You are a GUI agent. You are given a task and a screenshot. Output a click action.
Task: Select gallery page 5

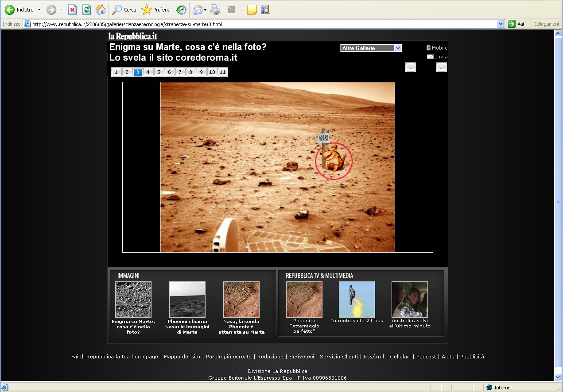pos(159,72)
